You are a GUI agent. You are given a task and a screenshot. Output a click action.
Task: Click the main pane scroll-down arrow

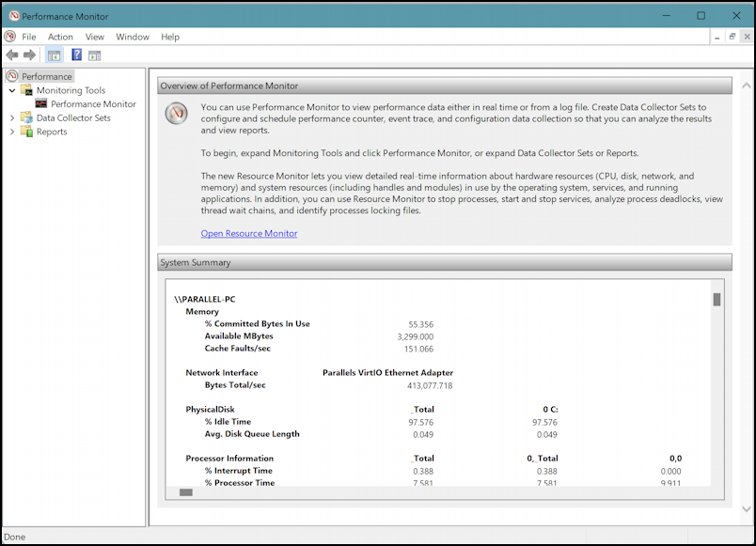(x=747, y=509)
